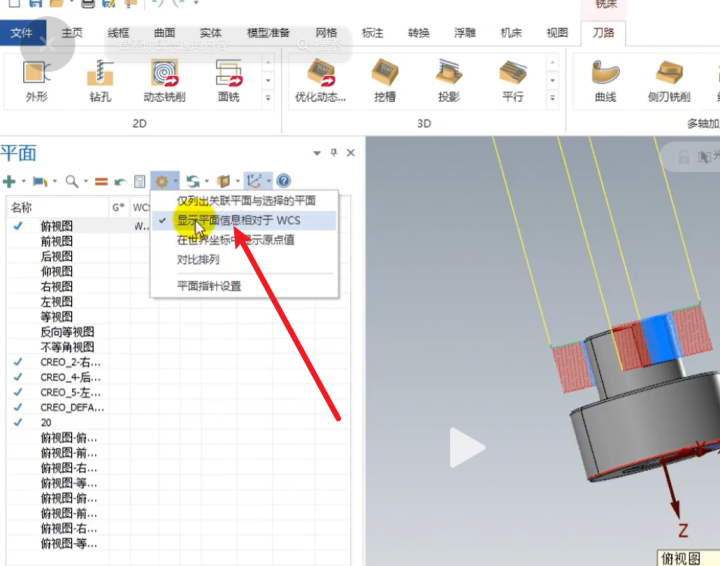This screenshot has width=720, height=566.
Task: Open the gear display options dropdown arrow
Action: pos(175,182)
